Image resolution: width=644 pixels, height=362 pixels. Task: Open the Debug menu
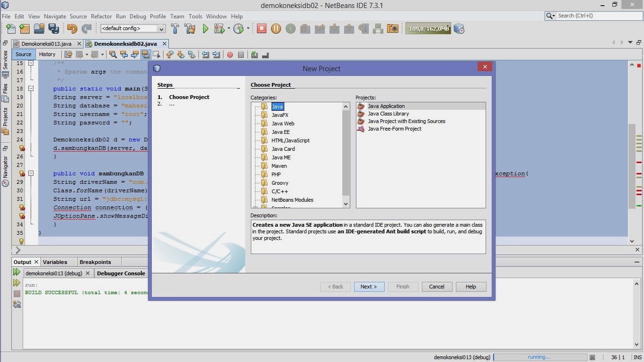click(x=138, y=16)
